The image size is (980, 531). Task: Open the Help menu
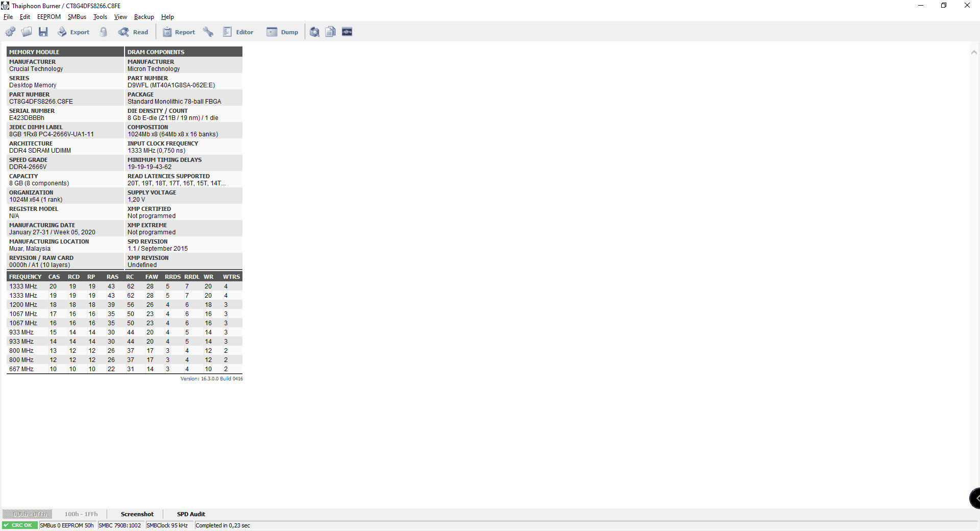167,17
